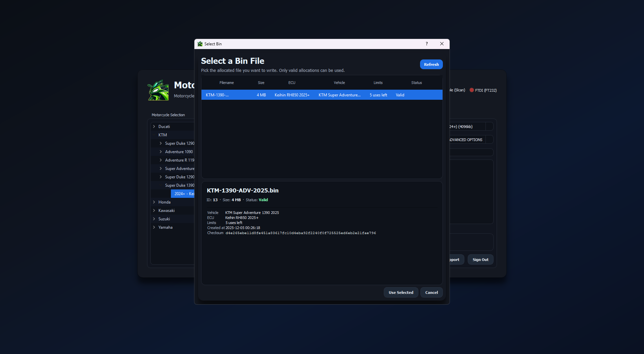Select the Ducati brand label
The image size is (644, 354).
164,127
